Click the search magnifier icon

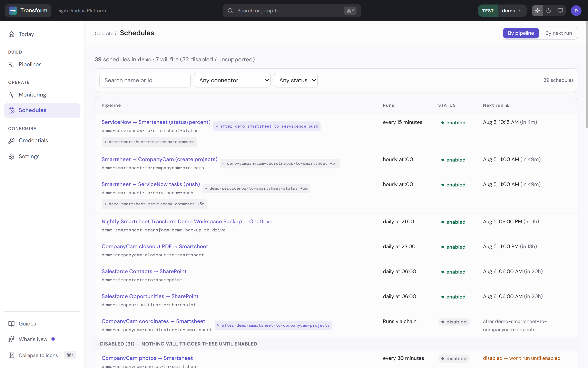[x=230, y=11]
